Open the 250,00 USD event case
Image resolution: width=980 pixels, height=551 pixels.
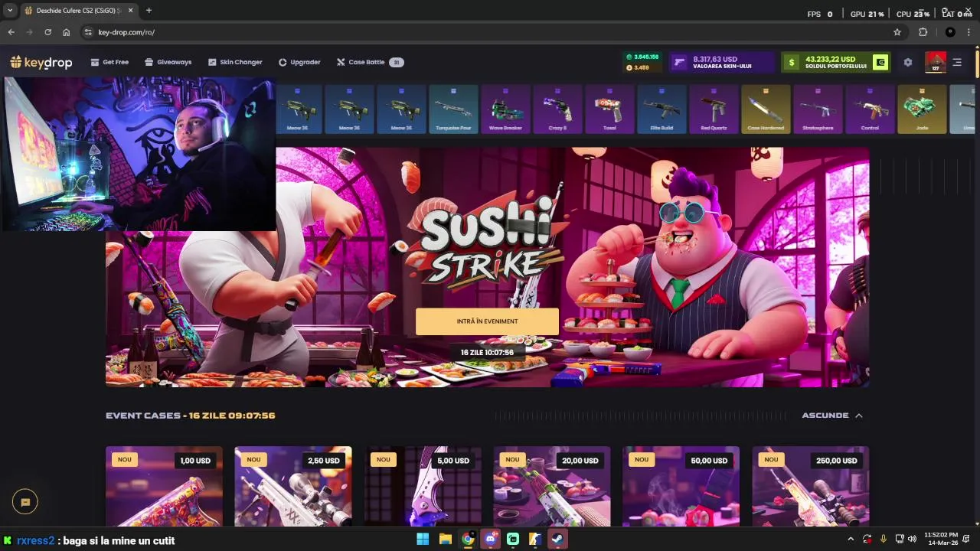(810, 487)
